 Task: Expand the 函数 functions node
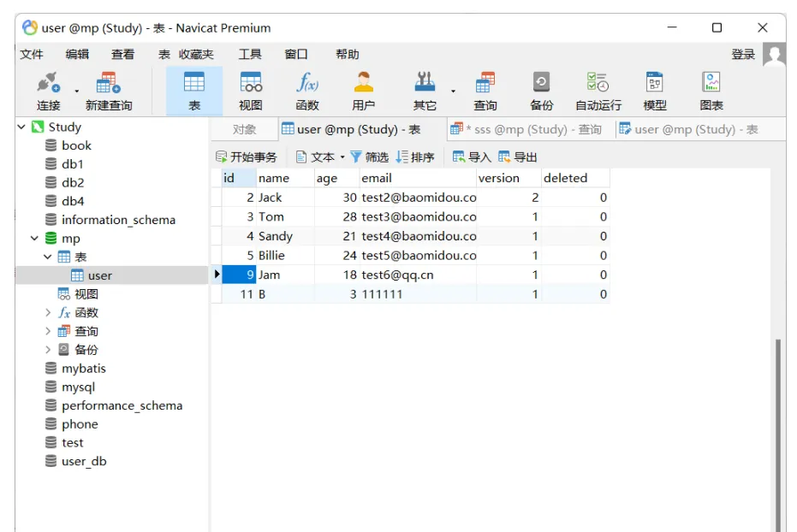[48, 313]
